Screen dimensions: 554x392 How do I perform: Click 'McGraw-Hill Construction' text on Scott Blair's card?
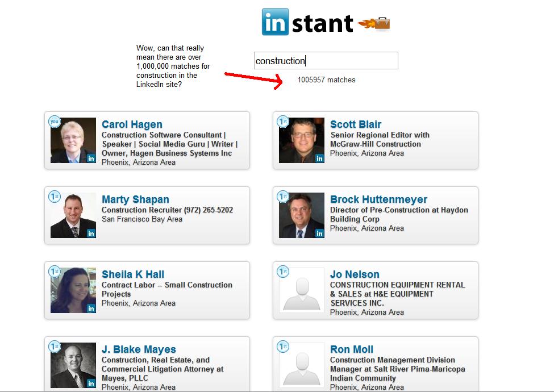tap(376, 144)
